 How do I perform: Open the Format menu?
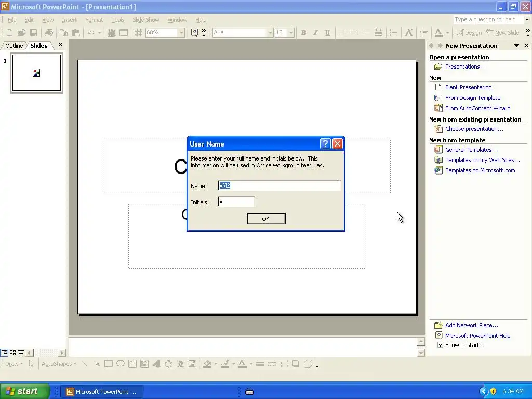94,20
